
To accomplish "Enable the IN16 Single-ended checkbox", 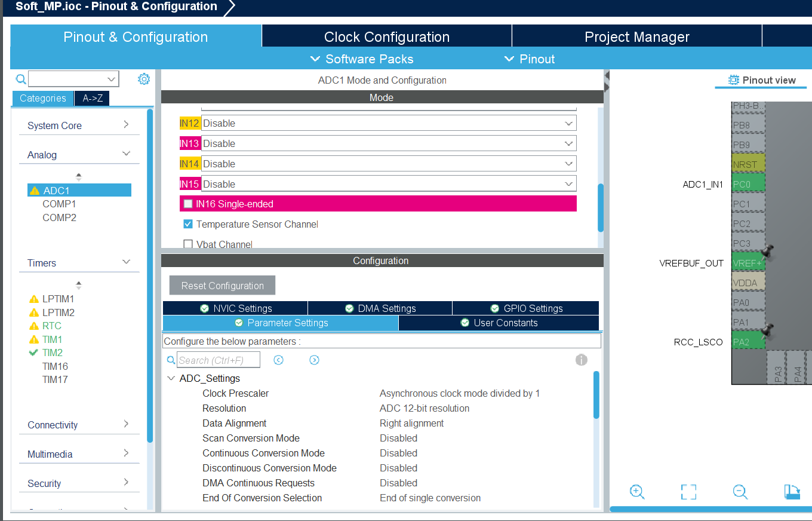I will pyautogui.click(x=188, y=203).
